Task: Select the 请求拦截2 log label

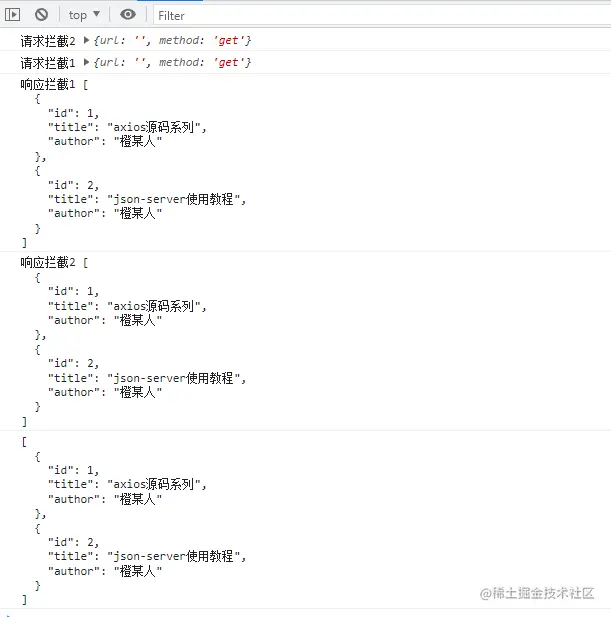Action: pyautogui.click(x=48, y=41)
